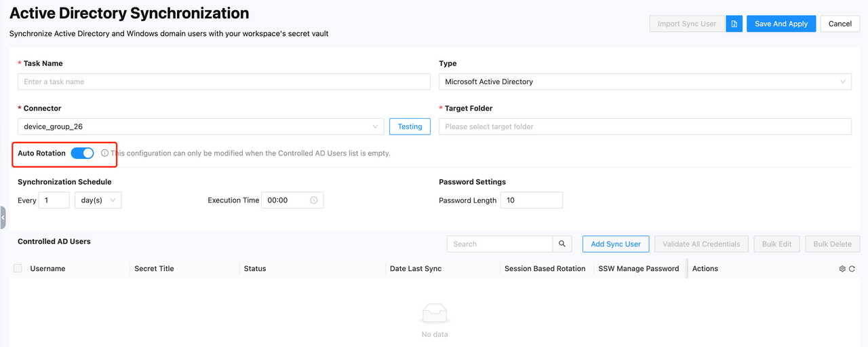Expand the collapsed left sidebar handle
This screenshot has width=868, height=347.
point(3,217)
